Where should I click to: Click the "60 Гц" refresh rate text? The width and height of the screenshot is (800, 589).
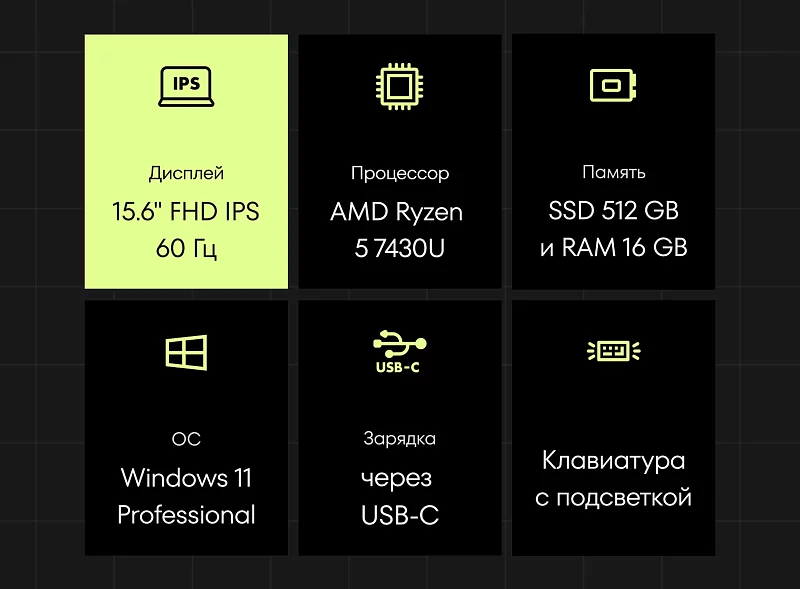click(x=186, y=248)
